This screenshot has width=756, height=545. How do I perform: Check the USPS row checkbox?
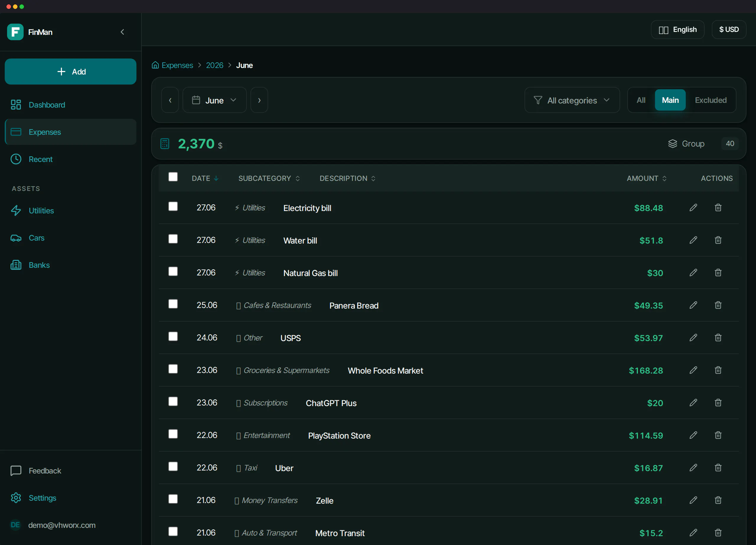tap(173, 337)
